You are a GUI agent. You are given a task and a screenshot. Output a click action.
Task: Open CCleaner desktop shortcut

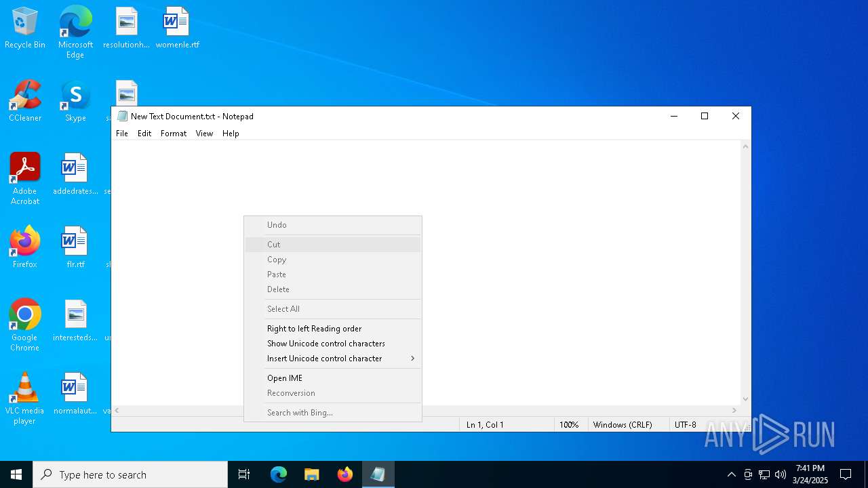(x=25, y=102)
